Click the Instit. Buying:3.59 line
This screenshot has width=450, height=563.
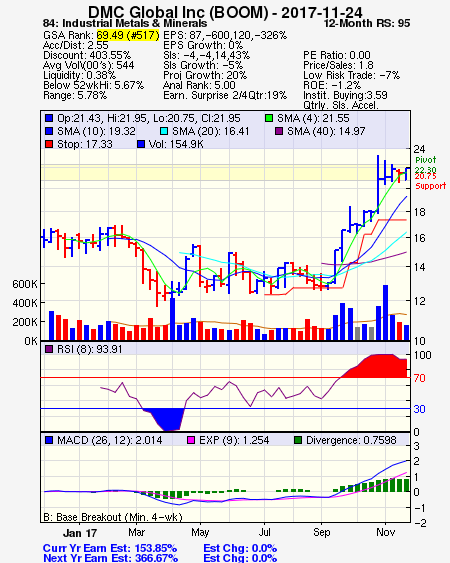[345, 96]
